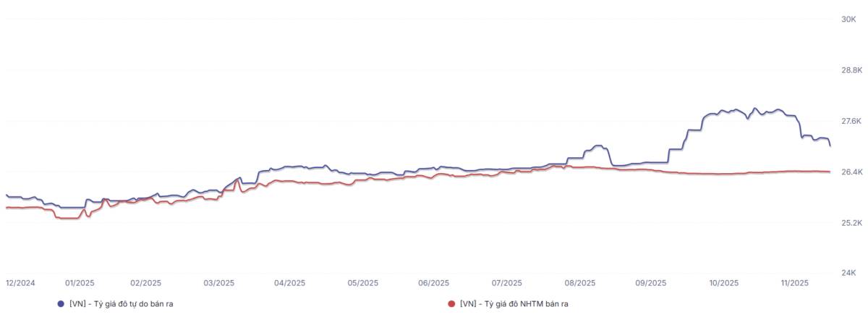
Task: Click the 02/2025 axis tick label
Action: (x=146, y=283)
